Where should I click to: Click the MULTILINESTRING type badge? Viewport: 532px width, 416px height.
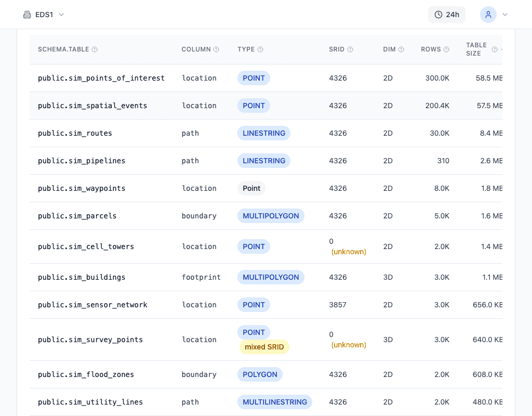coord(275,402)
